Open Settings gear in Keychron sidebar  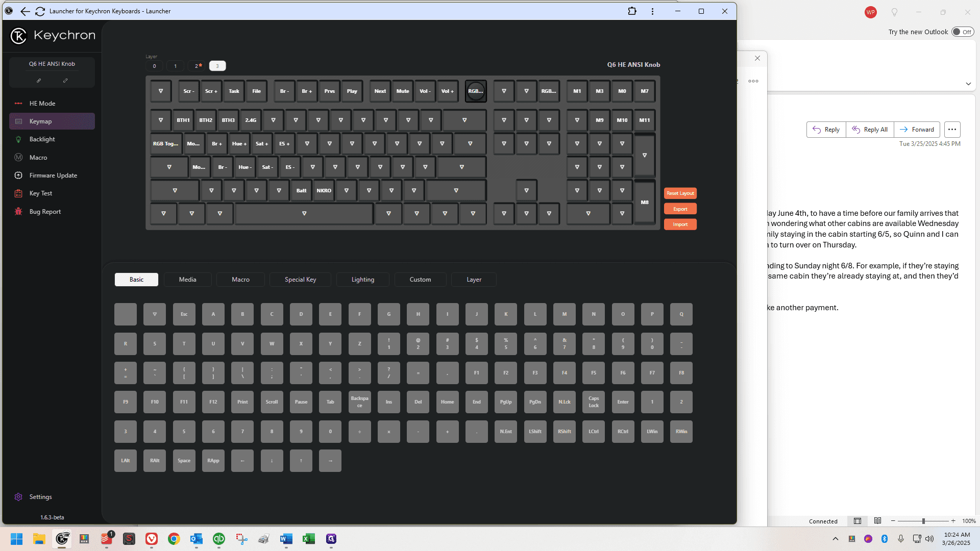click(18, 497)
